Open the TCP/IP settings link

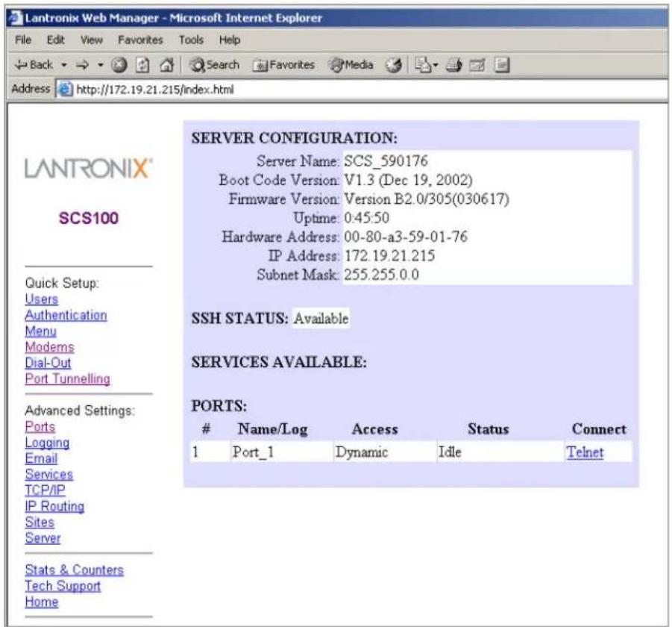pos(45,490)
